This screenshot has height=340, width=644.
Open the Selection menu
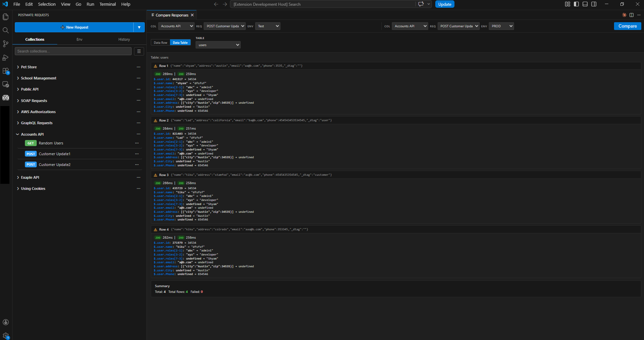coord(47,4)
